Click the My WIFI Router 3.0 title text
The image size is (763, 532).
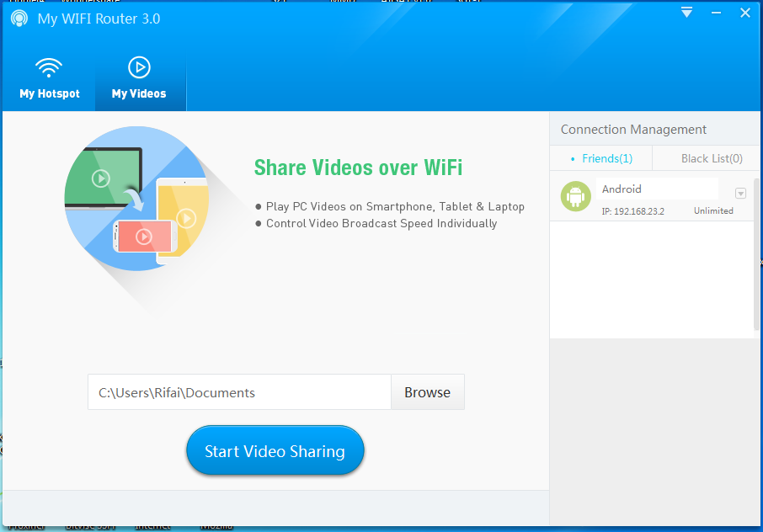(99, 19)
